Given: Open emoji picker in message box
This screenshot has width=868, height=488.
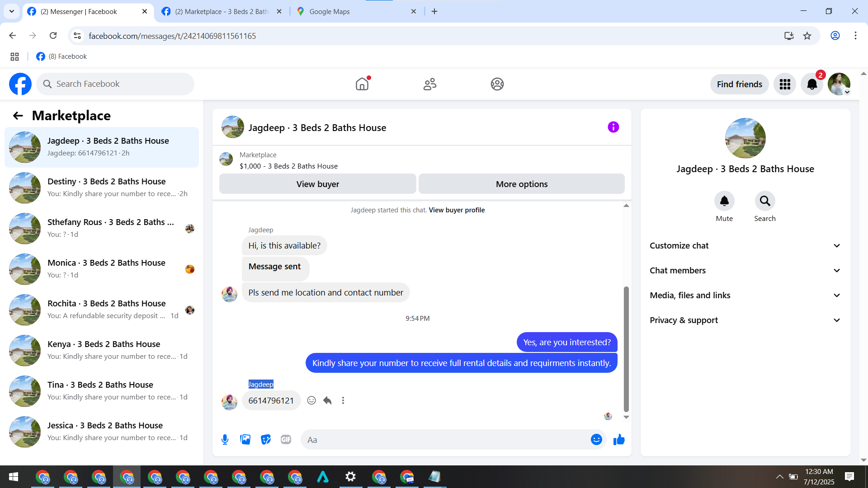Looking at the screenshot, I should click(596, 439).
